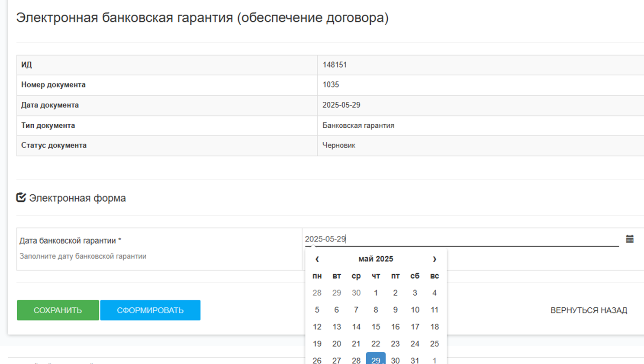Pick May 1 in the date picker
The height and width of the screenshot is (364, 644).
[376, 293]
